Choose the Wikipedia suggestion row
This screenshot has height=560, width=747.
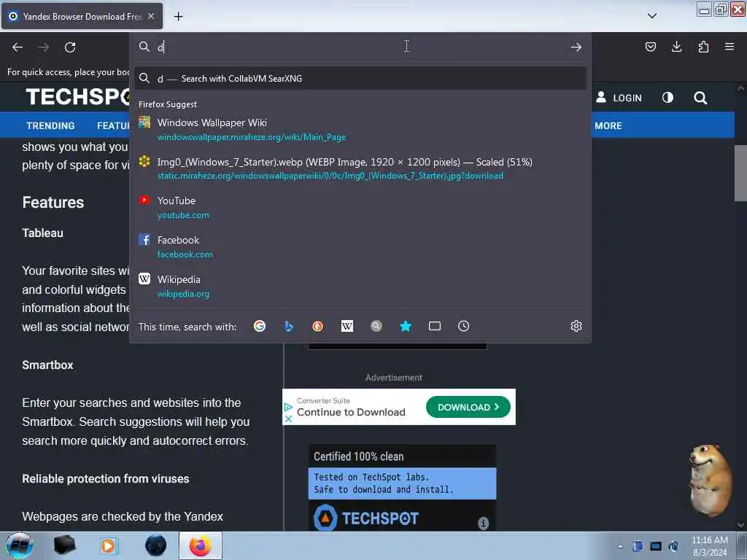360,286
